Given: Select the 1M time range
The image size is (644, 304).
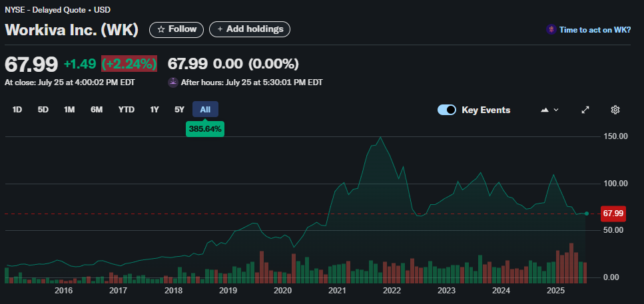Looking at the screenshot, I should coord(69,110).
